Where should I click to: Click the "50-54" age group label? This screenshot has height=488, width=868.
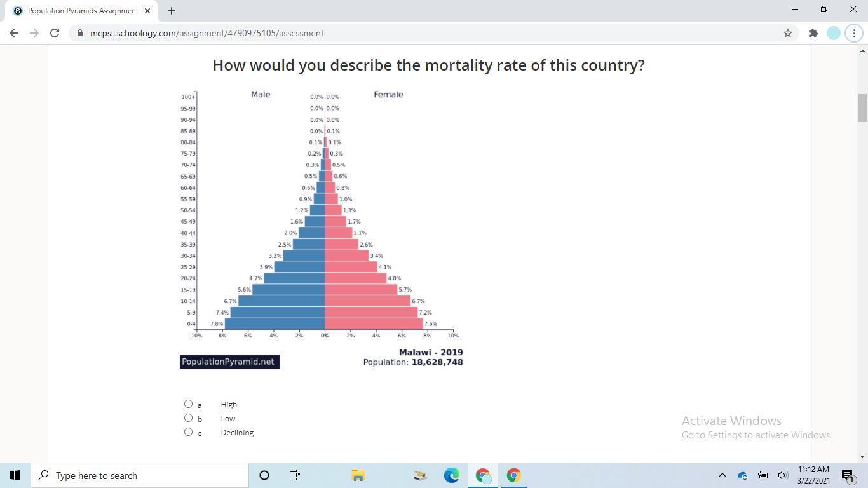(x=188, y=210)
